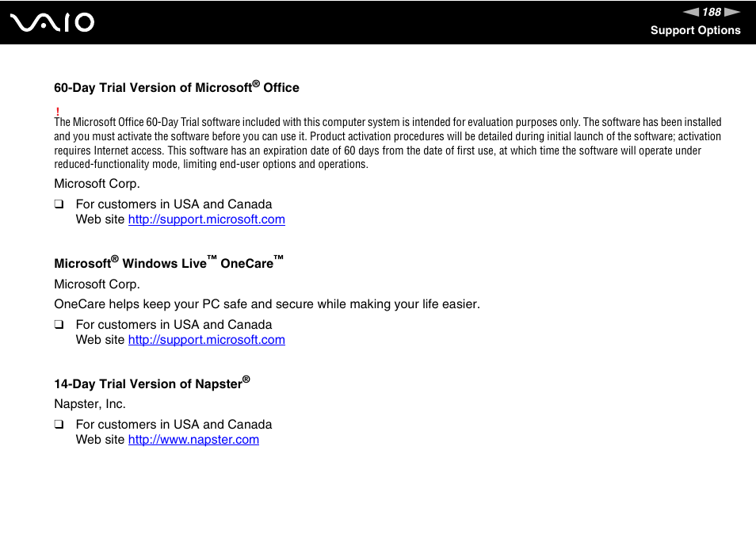Open the www.napster.com link
Screen dimensions: 756x534
(193, 440)
